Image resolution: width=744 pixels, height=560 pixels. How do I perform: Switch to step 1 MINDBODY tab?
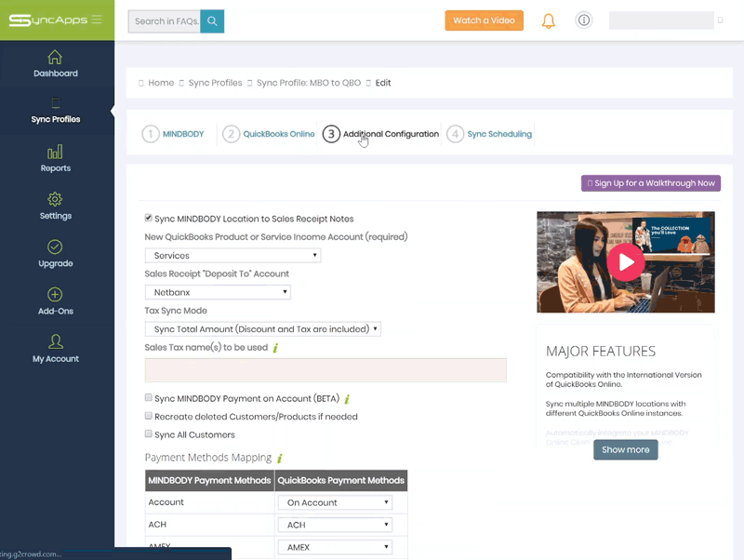point(173,134)
